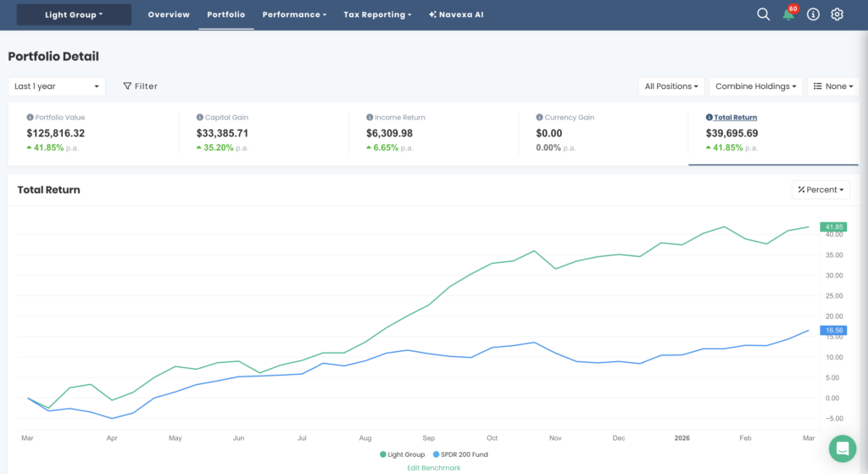
Task: Open the green chat support bubble
Action: (x=842, y=449)
